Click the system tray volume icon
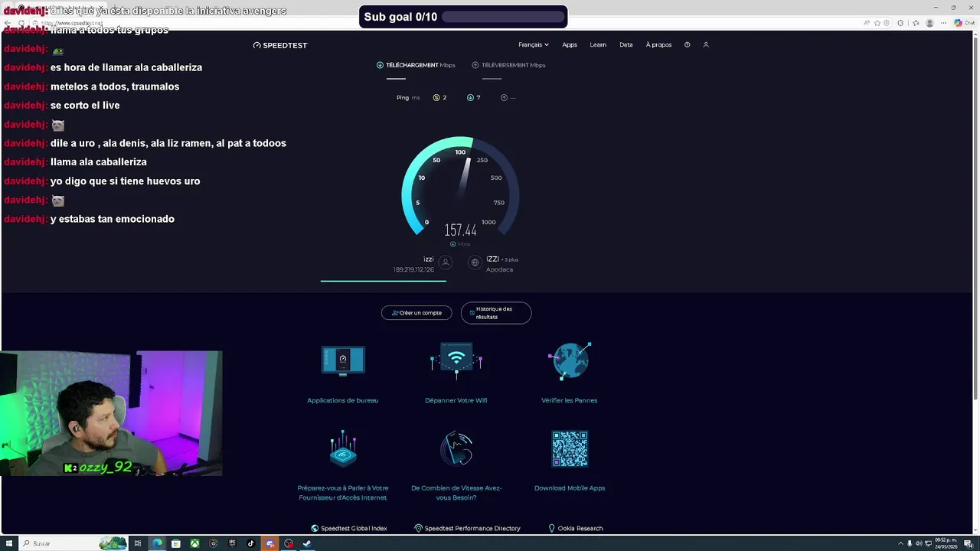The width and height of the screenshot is (980, 551). point(919,543)
